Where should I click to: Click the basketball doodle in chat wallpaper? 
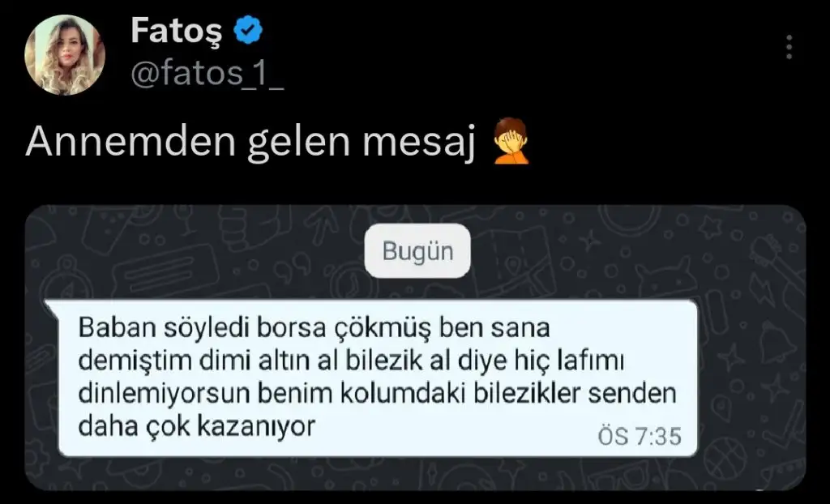(x=725, y=459)
